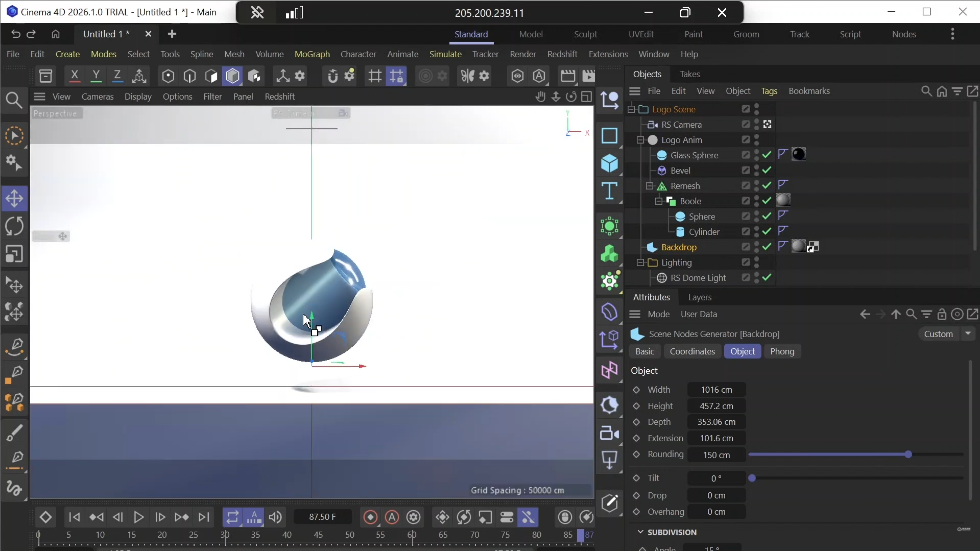Screen dimensions: 980x551
Task: Select the Scale tool
Action: click(x=15, y=254)
